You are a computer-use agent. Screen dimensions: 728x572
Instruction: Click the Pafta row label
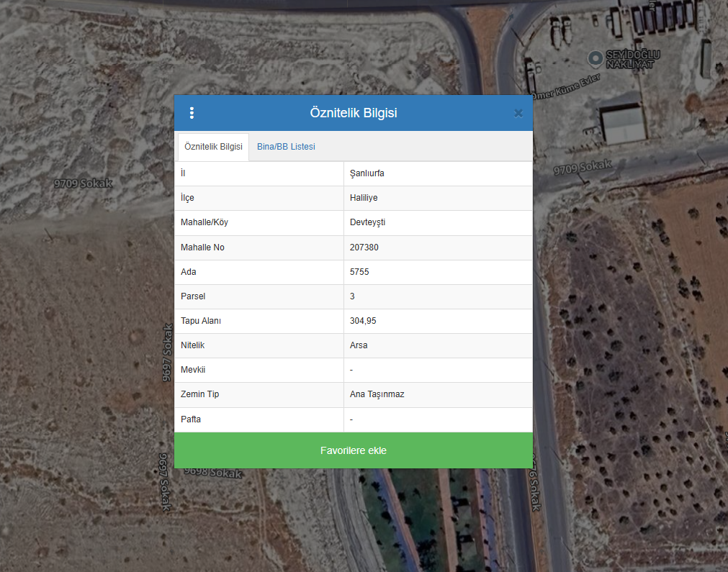point(191,419)
